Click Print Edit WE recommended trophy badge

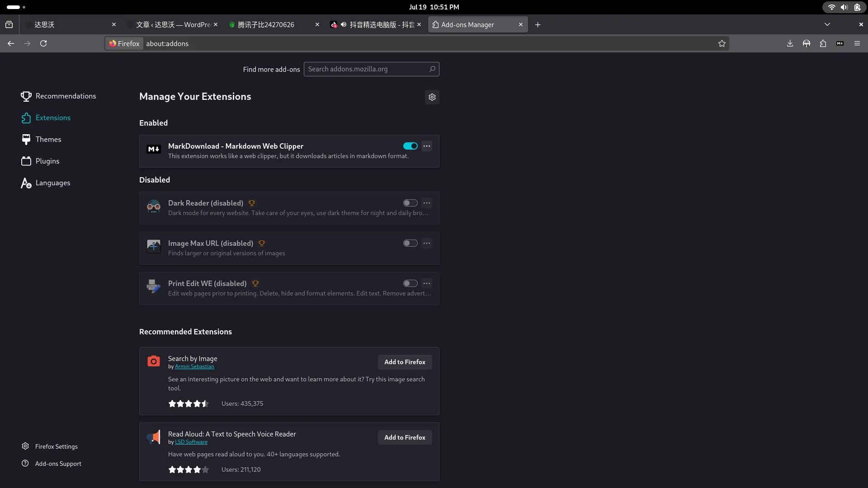pyautogui.click(x=255, y=284)
